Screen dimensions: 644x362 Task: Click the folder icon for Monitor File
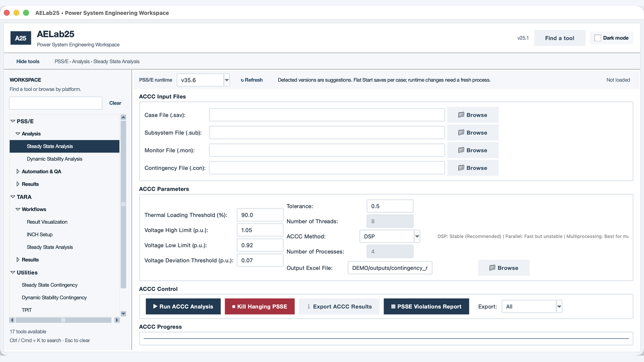(461, 150)
